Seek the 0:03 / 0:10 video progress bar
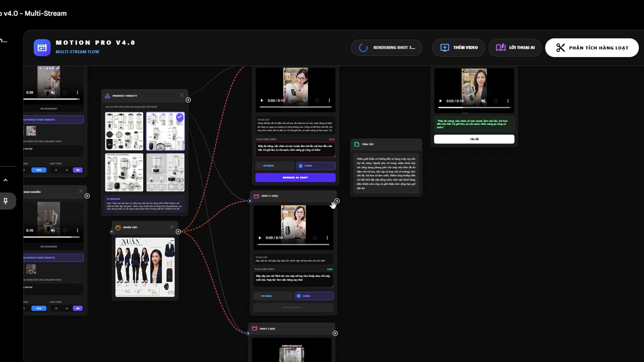This screenshot has height=362, width=644. pos(474,108)
